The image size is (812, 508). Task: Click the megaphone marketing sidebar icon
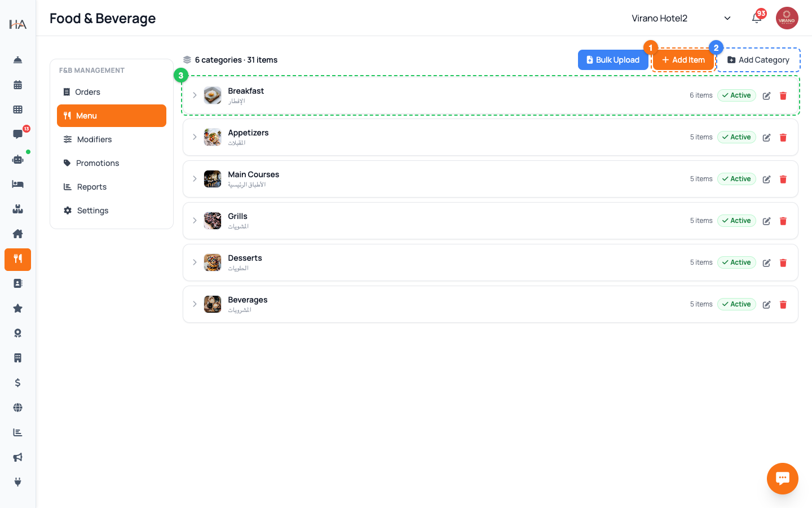click(18, 457)
